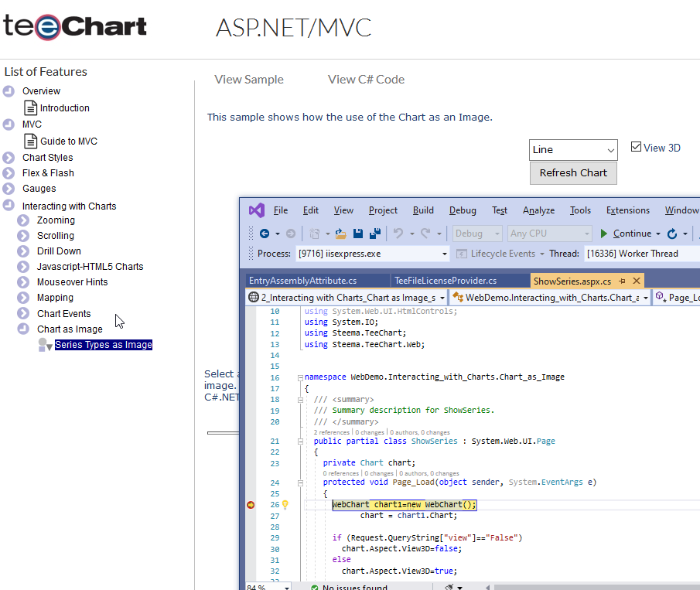Collapse the Overview feature group
This screenshot has width=700, height=590.
[9, 91]
